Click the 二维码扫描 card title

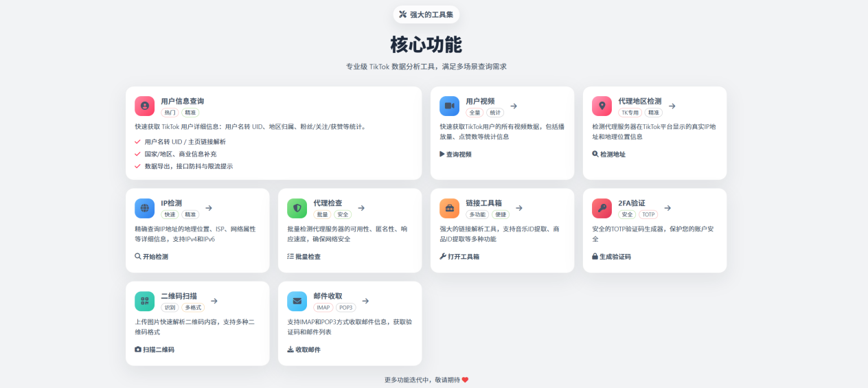pyautogui.click(x=179, y=296)
